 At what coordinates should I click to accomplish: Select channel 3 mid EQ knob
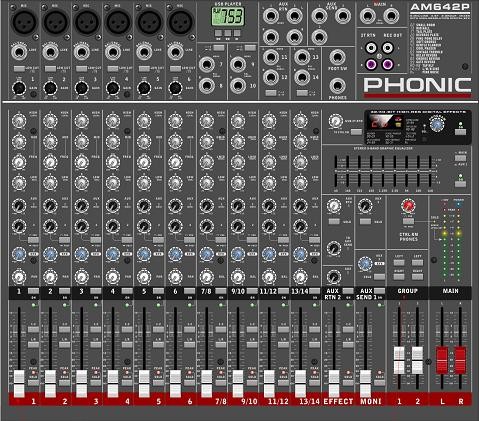(x=81, y=142)
